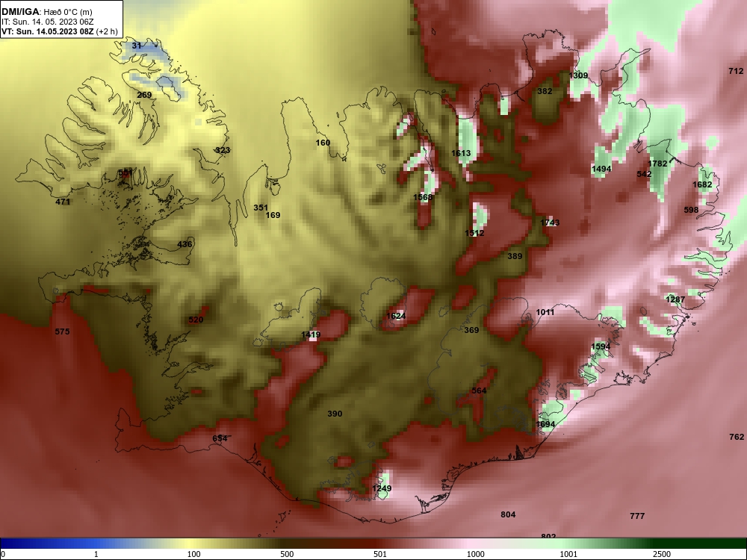Click the 389 value label

coord(515,256)
